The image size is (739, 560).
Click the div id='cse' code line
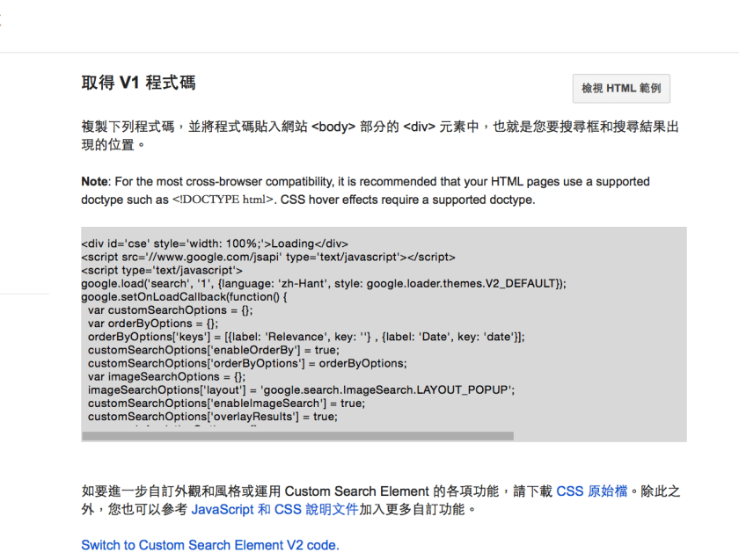pyautogui.click(x=215, y=244)
